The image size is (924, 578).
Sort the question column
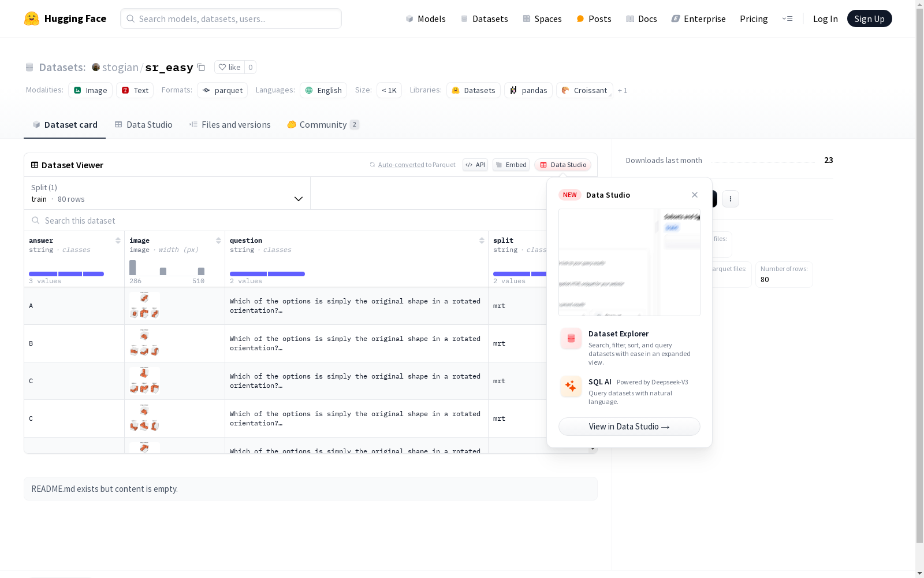(x=482, y=240)
